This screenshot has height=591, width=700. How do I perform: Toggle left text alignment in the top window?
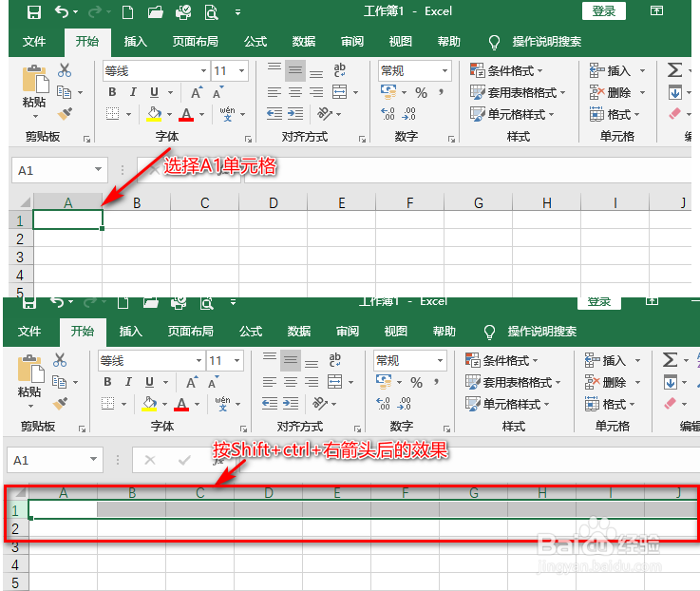point(274,92)
